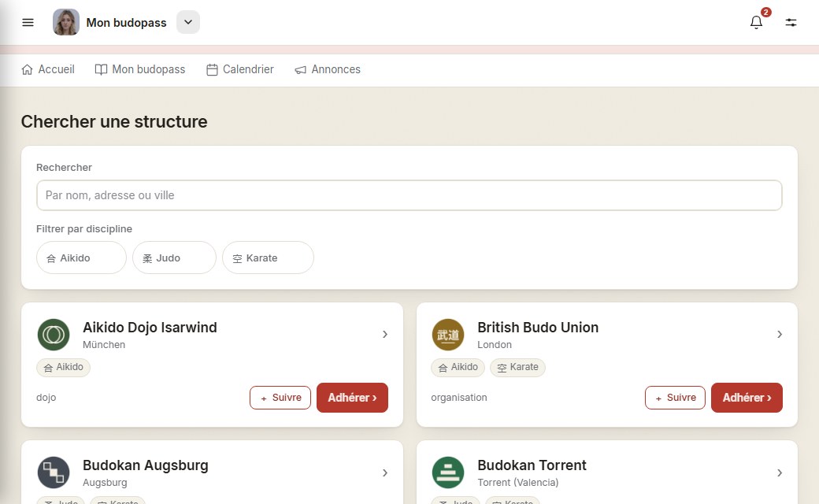Open the hamburger menu

click(x=28, y=23)
